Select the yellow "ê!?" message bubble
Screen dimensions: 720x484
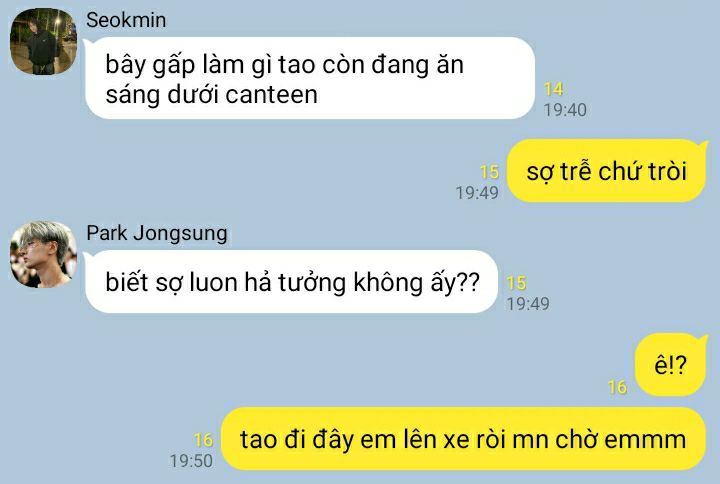[x=671, y=365]
